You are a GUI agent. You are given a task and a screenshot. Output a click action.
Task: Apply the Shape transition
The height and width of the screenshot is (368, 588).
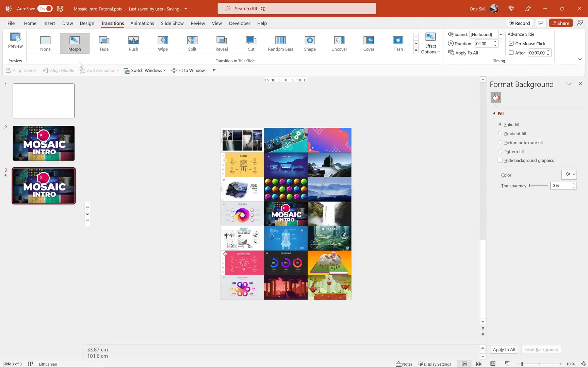click(310, 43)
